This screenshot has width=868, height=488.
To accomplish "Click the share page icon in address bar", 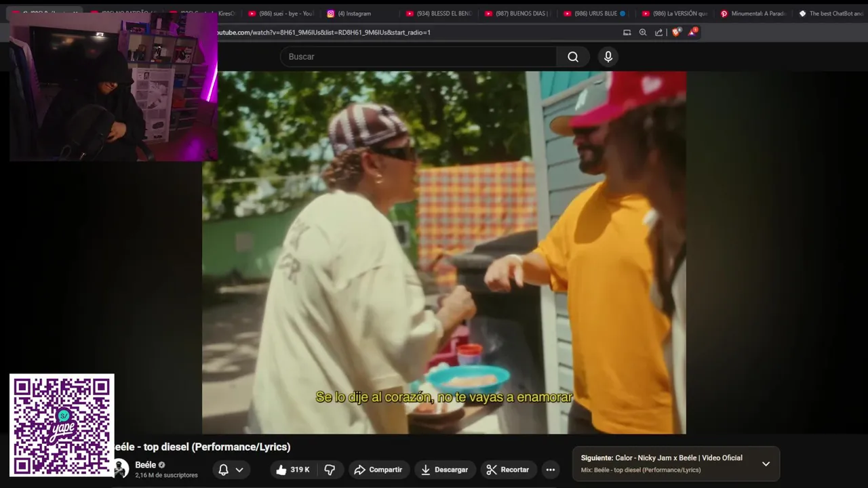I will [659, 33].
